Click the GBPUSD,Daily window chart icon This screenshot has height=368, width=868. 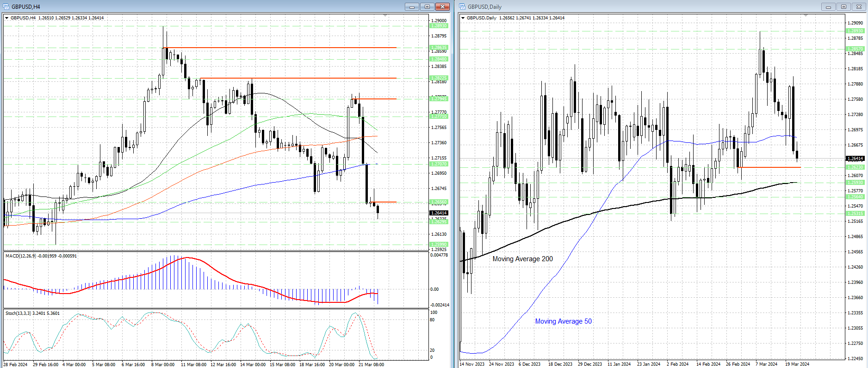pos(462,6)
